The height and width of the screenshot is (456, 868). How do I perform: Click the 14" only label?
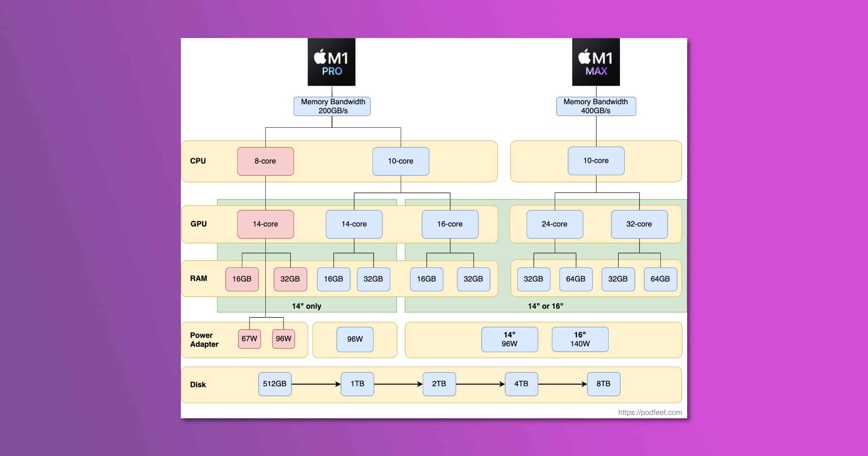point(306,306)
